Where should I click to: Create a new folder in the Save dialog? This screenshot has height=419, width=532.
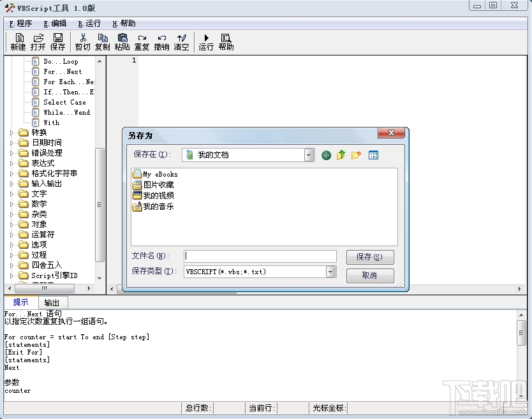click(x=355, y=154)
